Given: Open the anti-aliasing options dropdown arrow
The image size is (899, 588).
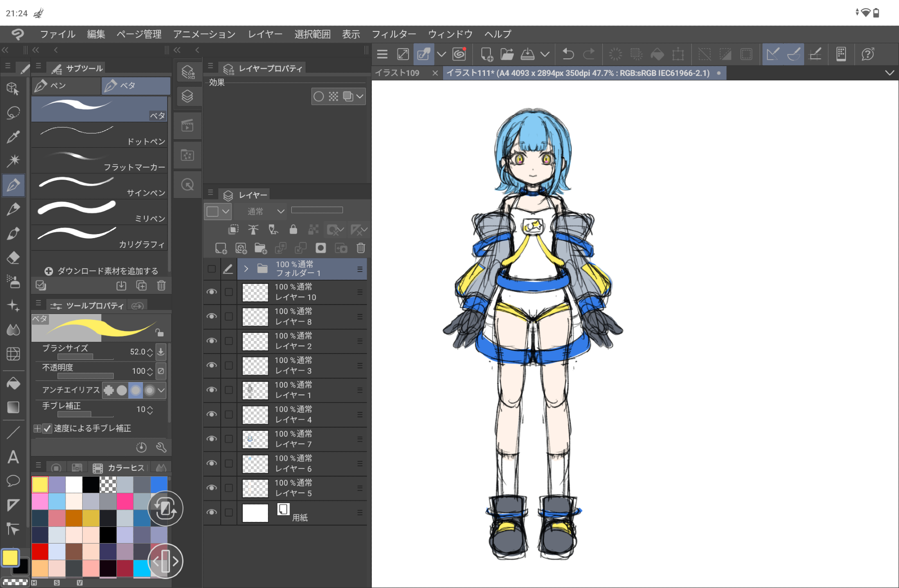Looking at the screenshot, I should click(161, 390).
